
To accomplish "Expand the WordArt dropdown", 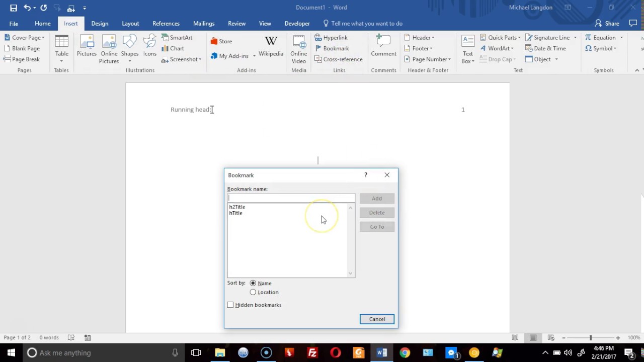I will [x=512, y=48].
